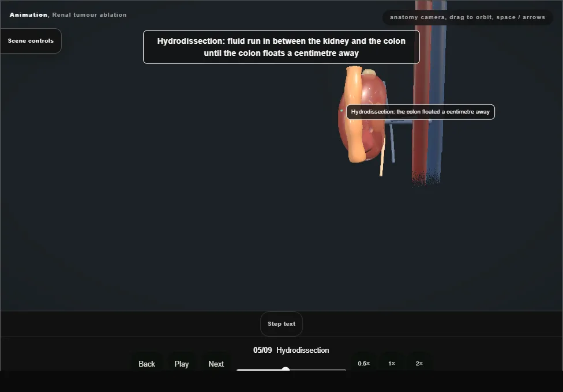This screenshot has width=563, height=392.
Task: Set playback speed to 2×
Action: coord(419,363)
